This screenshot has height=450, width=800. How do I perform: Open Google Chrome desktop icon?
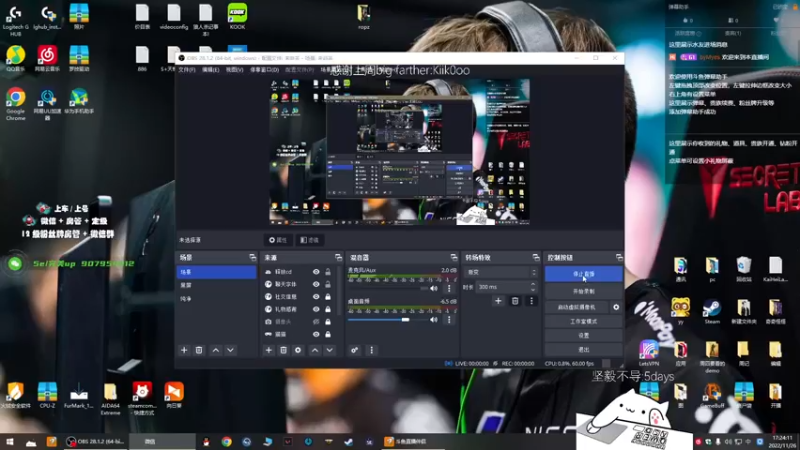click(x=16, y=104)
